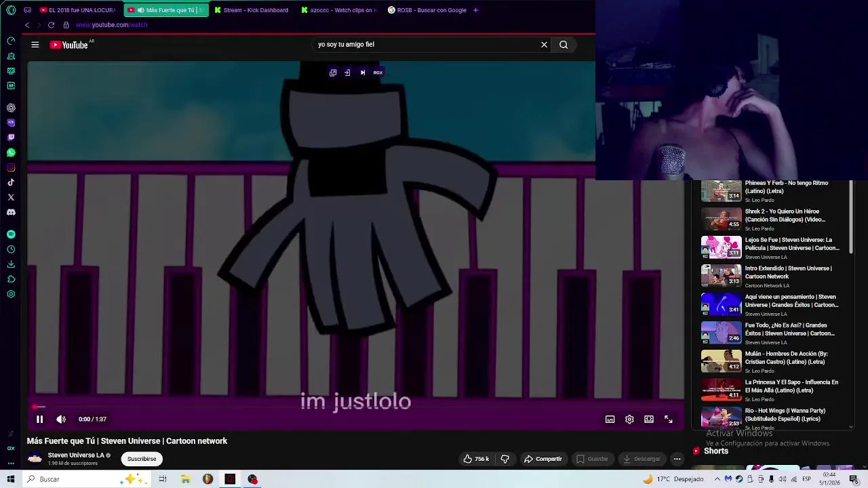Open File Explorer from the taskbar
Image resolution: width=868 pixels, height=488 pixels.
click(x=185, y=479)
